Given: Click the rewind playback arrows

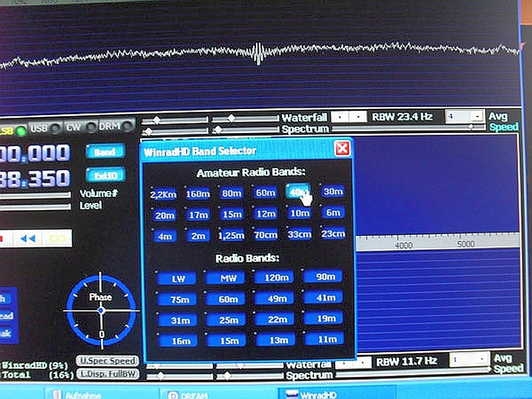Looking at the screenshot, I should tap(28, 239).
